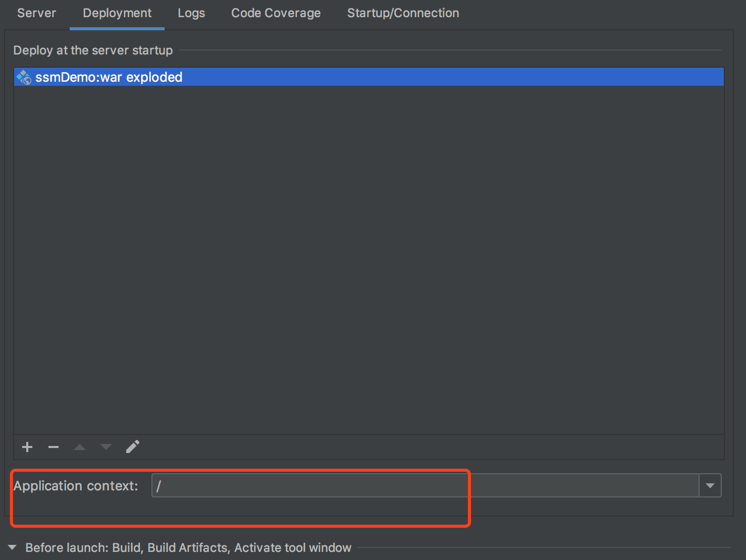Remove the selected artifact with minus icon
The width and height of the screenshot is (746, 560).
coord(54,447)
